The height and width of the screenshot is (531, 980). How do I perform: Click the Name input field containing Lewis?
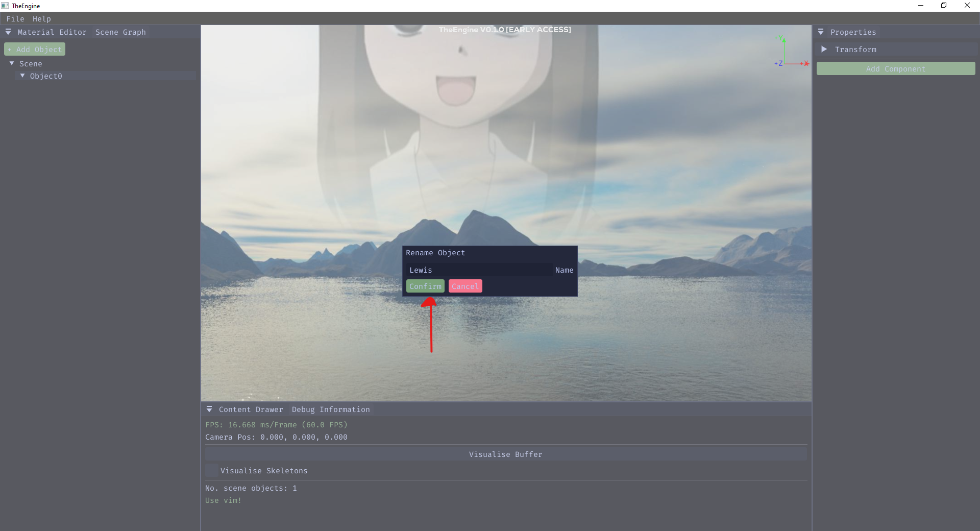pos(479,270)
